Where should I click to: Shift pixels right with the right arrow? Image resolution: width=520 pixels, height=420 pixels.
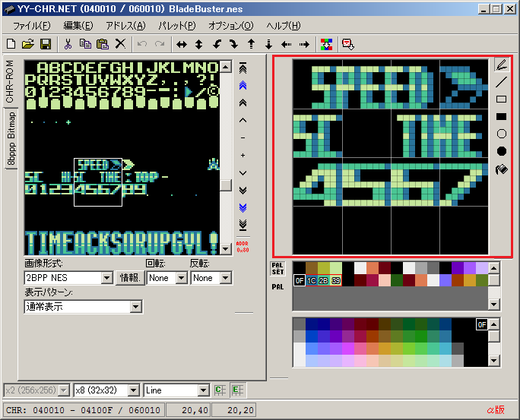coord(304,44)
